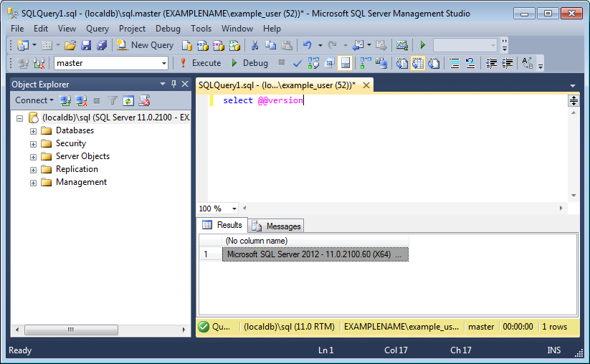Toggle Results to Text mode
Screen dimensions: 590x364
(402, 63)
